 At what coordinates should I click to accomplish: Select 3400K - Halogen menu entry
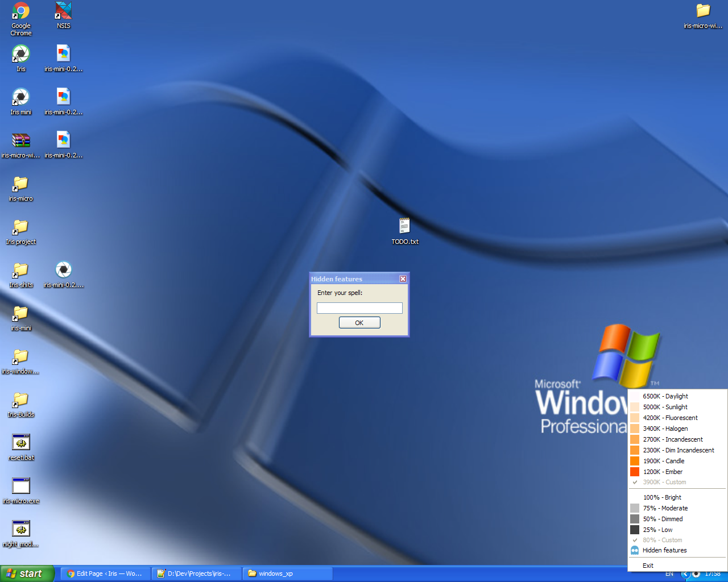tap(677, 429)
